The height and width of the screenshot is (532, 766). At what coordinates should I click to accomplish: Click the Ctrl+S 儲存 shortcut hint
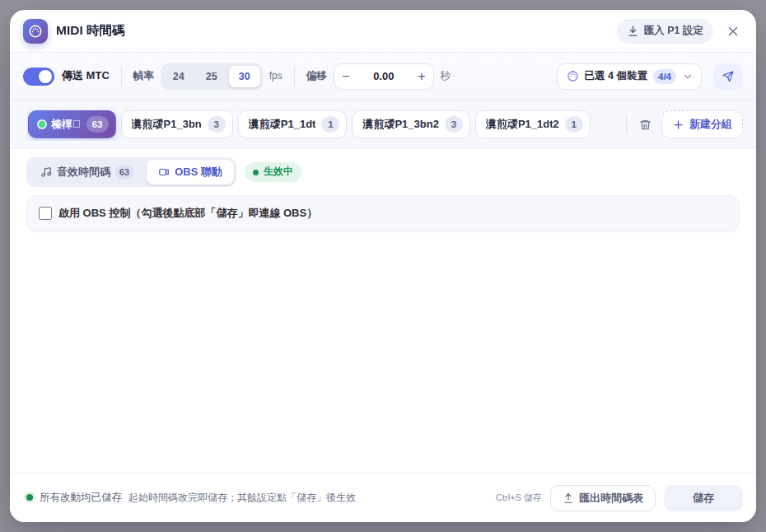518,497
